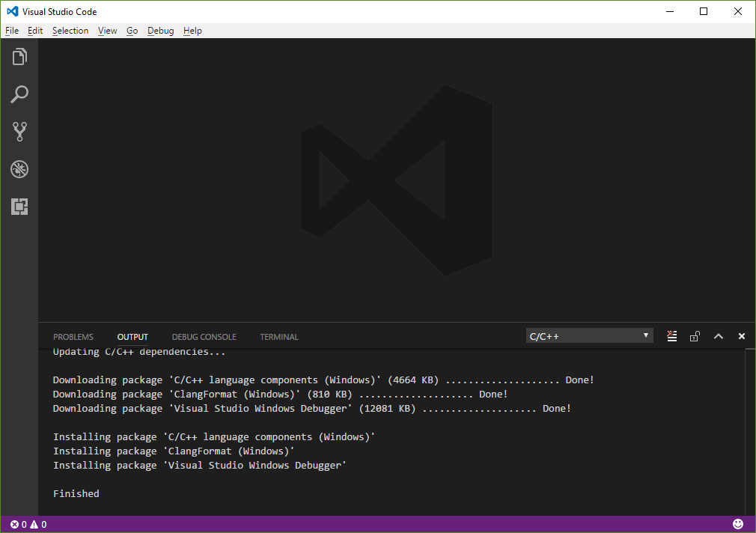
Task: Toggle output scroll lock
Action: [695, 336]
